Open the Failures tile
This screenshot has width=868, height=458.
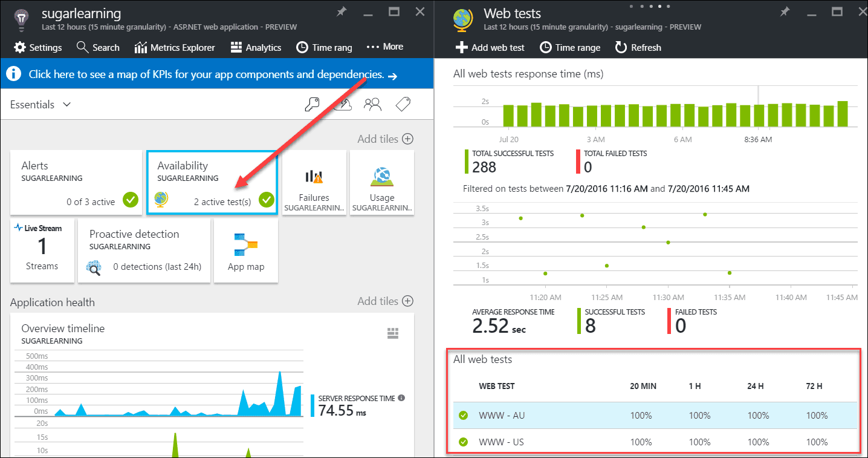tap(314, 183)
